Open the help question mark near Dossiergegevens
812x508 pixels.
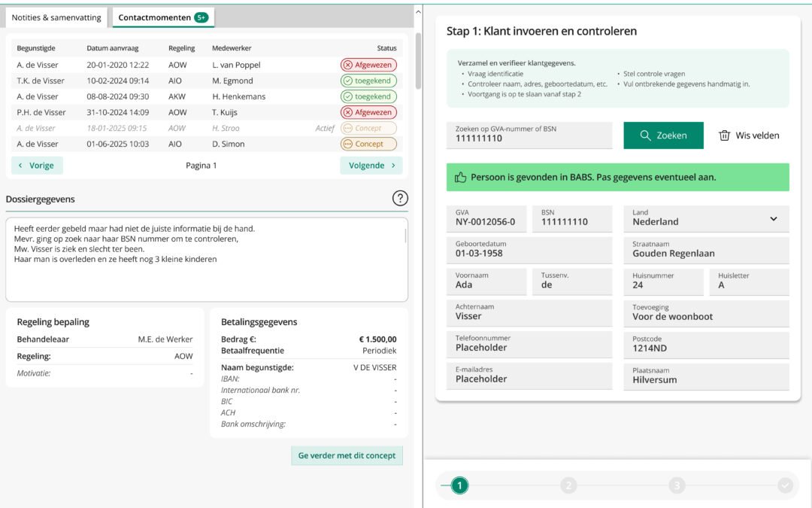400,198
